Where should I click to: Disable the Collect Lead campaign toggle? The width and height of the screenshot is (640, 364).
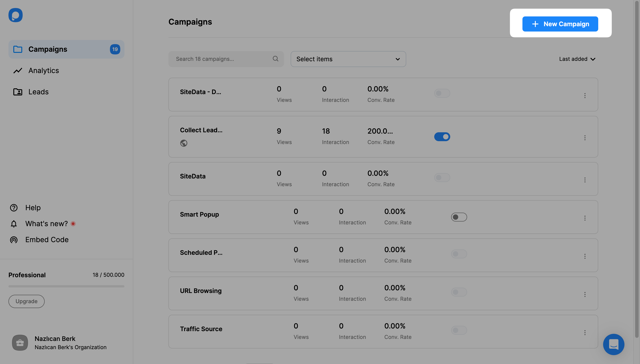(x=442, y=137)
